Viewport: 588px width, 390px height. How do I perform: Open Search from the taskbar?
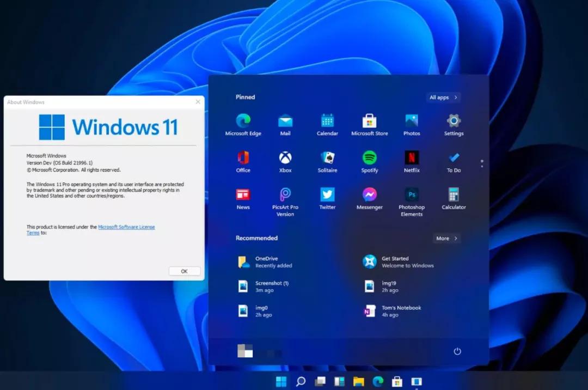point(301,381)
